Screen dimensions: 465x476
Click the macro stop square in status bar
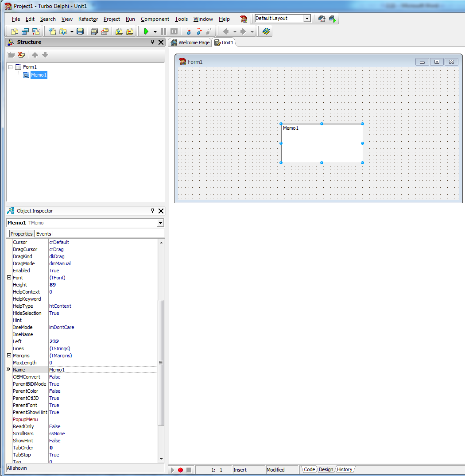(189, 470)
